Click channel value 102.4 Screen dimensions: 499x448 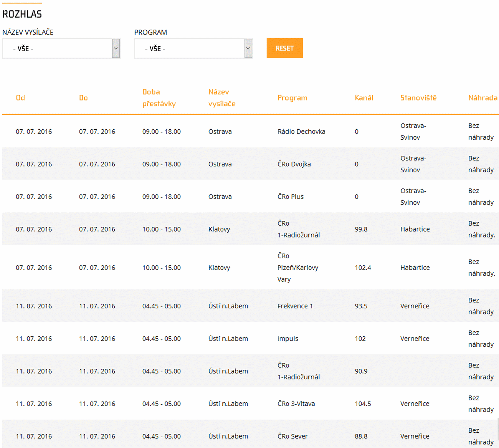tap(363, 268)
